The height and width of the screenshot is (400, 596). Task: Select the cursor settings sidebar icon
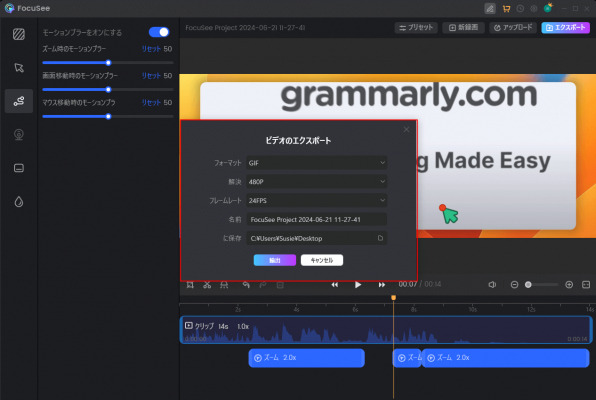(19, 68)
